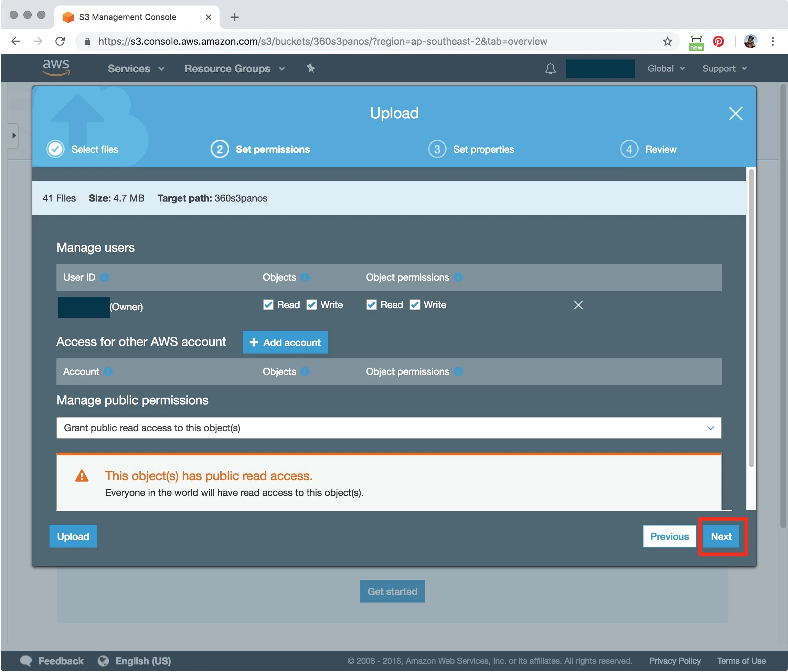Click the step 4 circle icon
Image resolution: width=788 pixels, height=672 pixels.
click(x=629, y=149)
